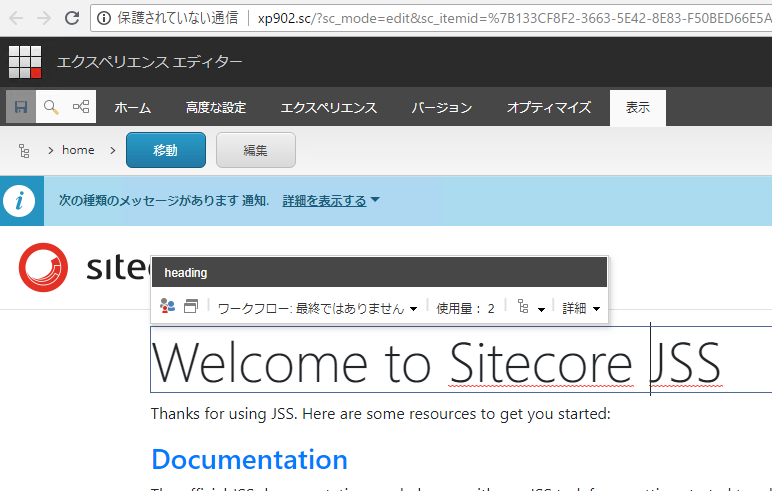Click the home breadcrumb item
Screen dimensions: 772x491
tap(78, 150)
